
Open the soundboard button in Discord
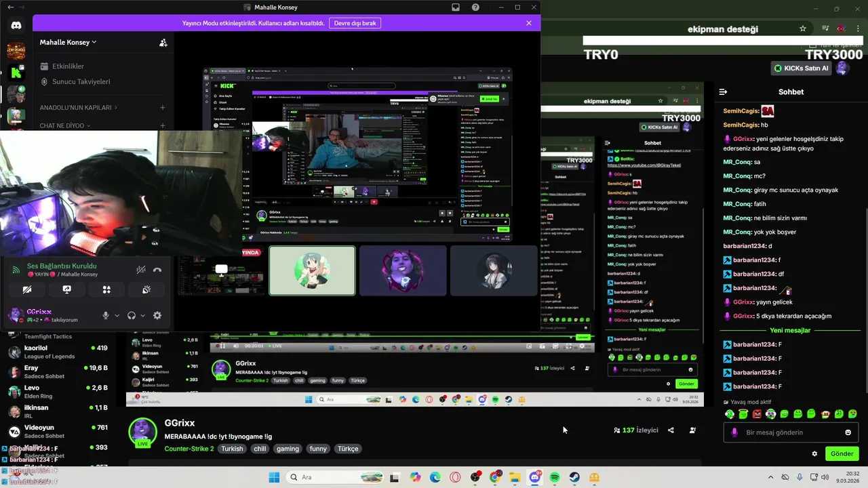click(x=146, y=289)
